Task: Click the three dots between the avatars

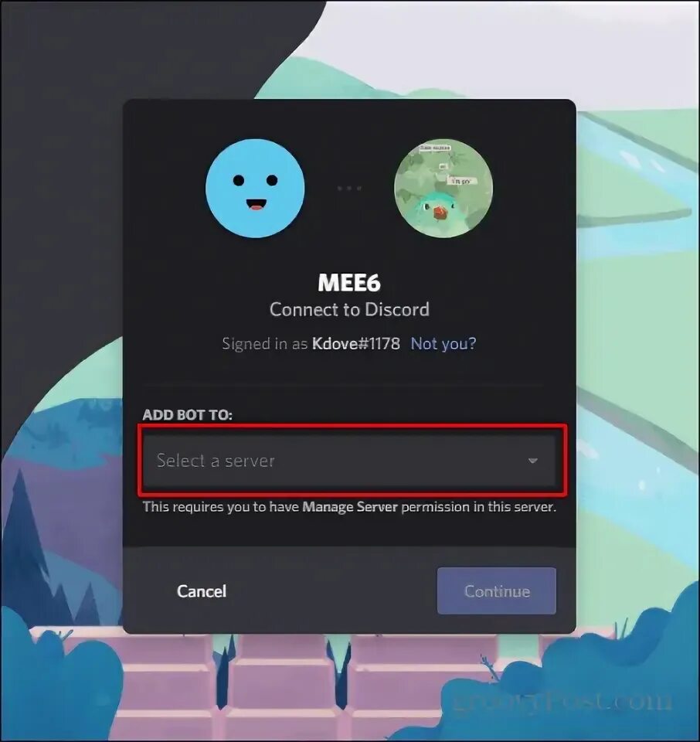Action: tap(349, 189)
